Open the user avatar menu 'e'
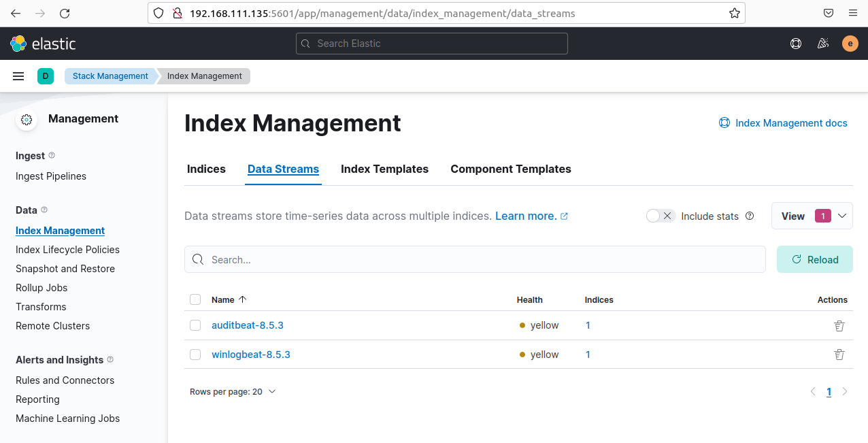 (850, 44)
